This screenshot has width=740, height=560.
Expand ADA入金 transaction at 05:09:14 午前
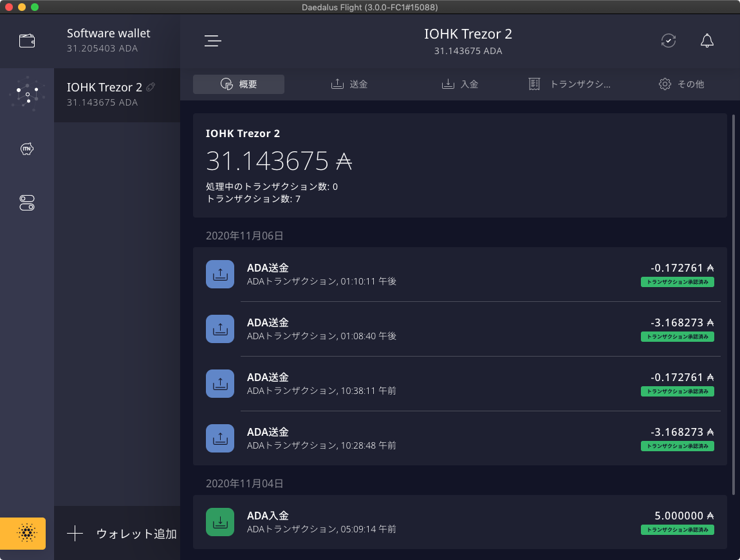[459, 522]
